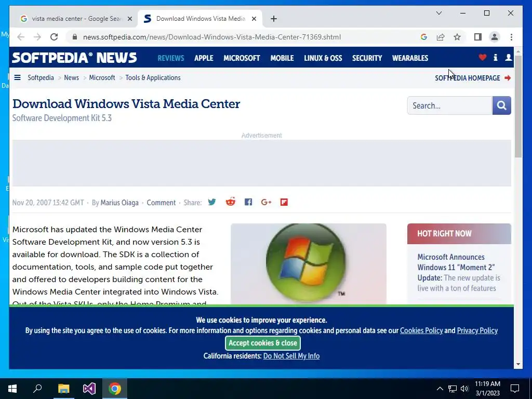This screenshot has height=399, width=532.
Task: Share article on Google Plus icon
Action: pos(267,202)
